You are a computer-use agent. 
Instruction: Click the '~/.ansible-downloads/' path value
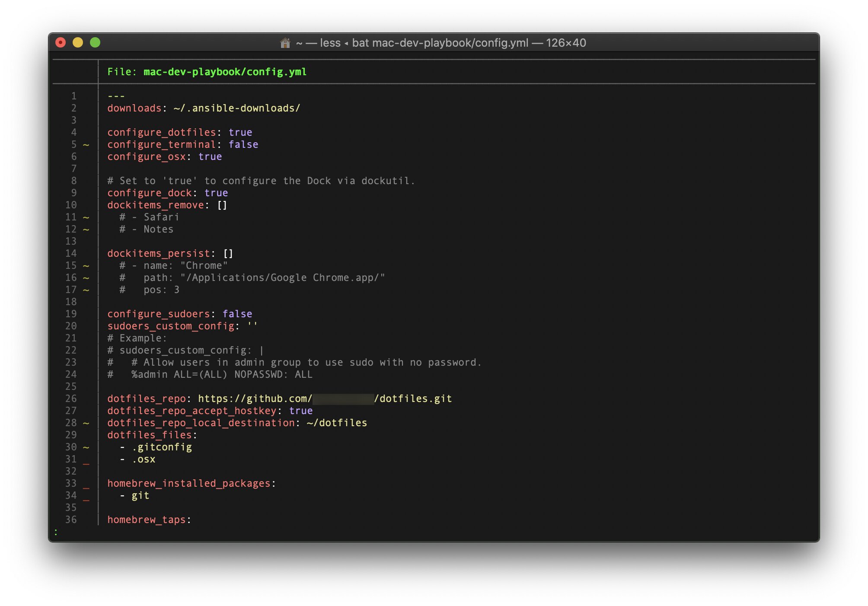237,108
